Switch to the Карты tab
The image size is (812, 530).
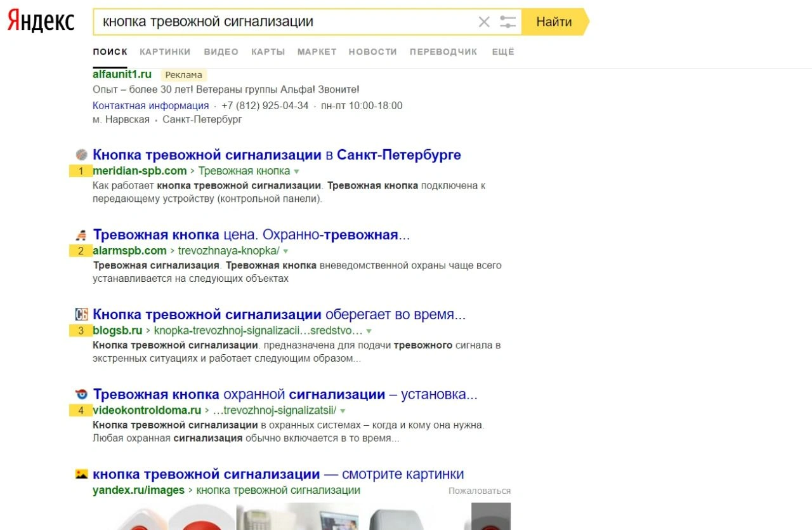point(268,52)
